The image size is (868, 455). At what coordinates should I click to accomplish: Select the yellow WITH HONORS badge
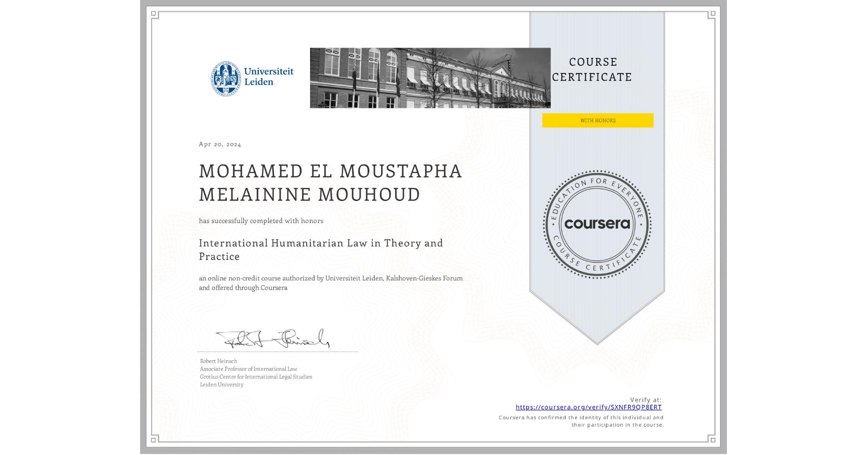point(597,120)
